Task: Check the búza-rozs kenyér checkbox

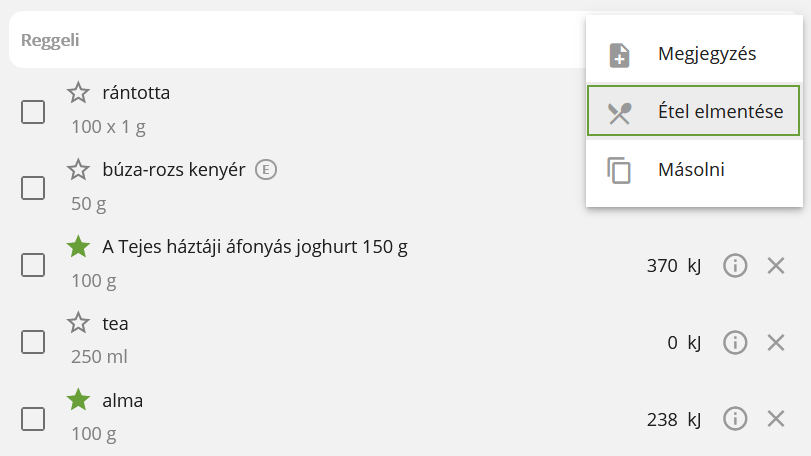Action: click(x=33, y=188)
